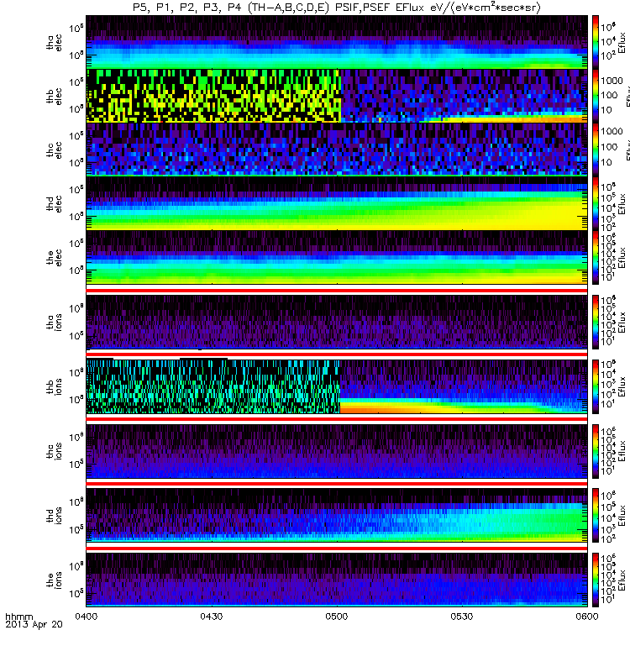Click the thd elec color scale bar

click(x=596, y=203)
